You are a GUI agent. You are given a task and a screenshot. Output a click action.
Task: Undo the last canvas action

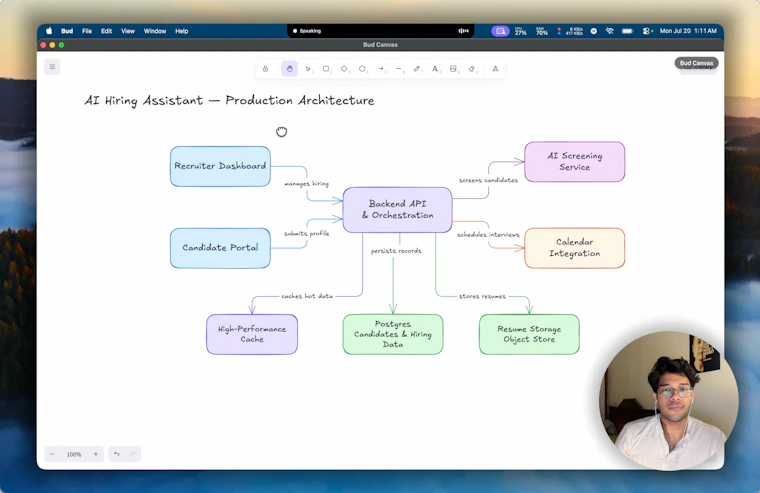tap(116, 454)
